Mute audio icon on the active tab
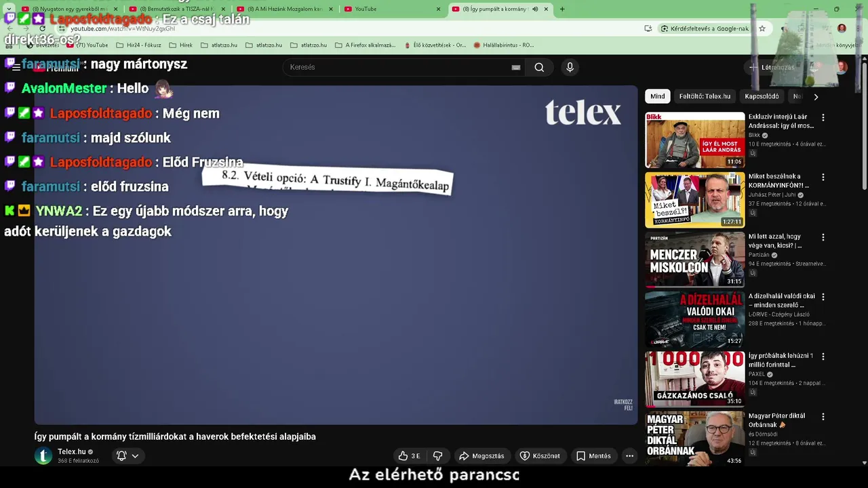This screenshot has width=868, height=488. point(535,9)
